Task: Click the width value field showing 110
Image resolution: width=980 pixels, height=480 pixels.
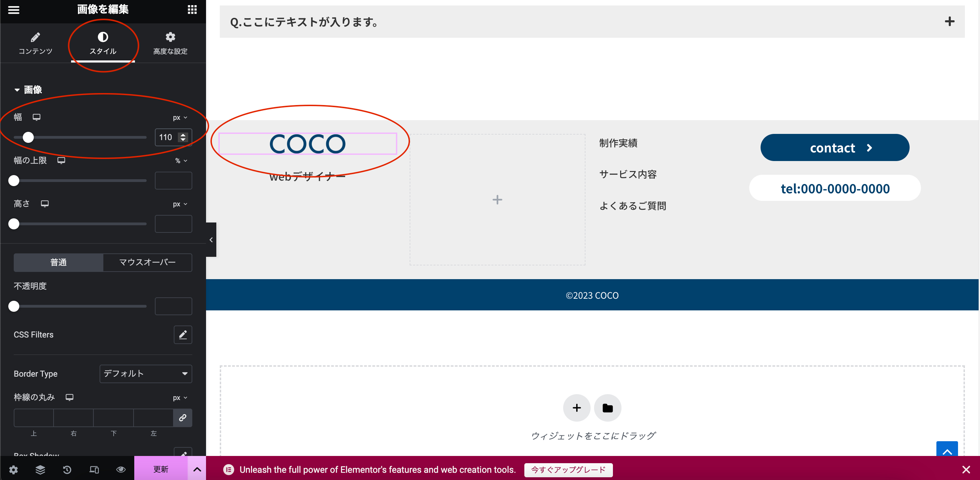Action: 167,137
